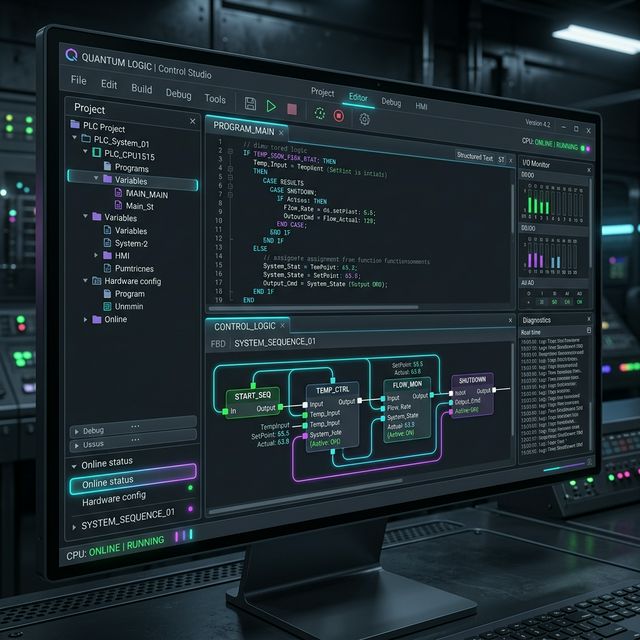The height and width of the screenshot is (640, 640).
Task: Open the ellipsis options on Ussus section
Action: (136, 440)
